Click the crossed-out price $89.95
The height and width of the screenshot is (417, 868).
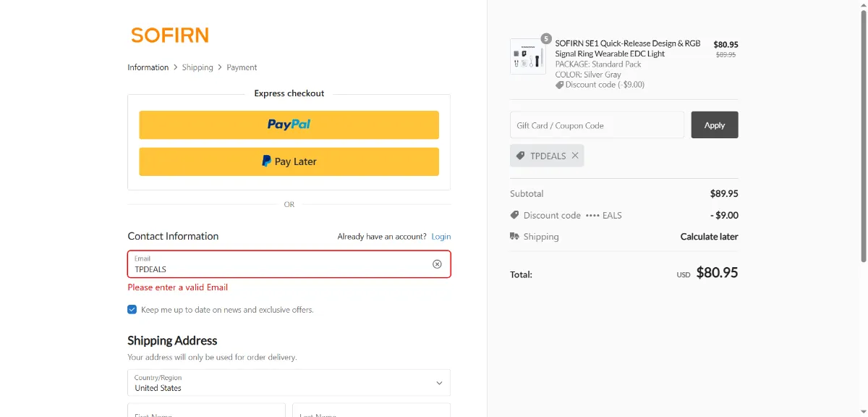726,54
